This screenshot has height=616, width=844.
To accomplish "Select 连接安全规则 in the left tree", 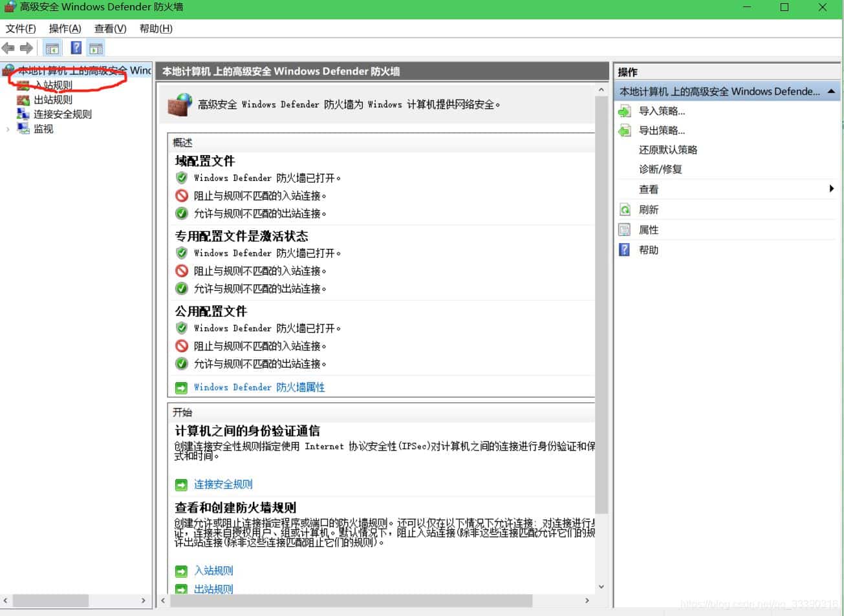I will pos(62,114).
